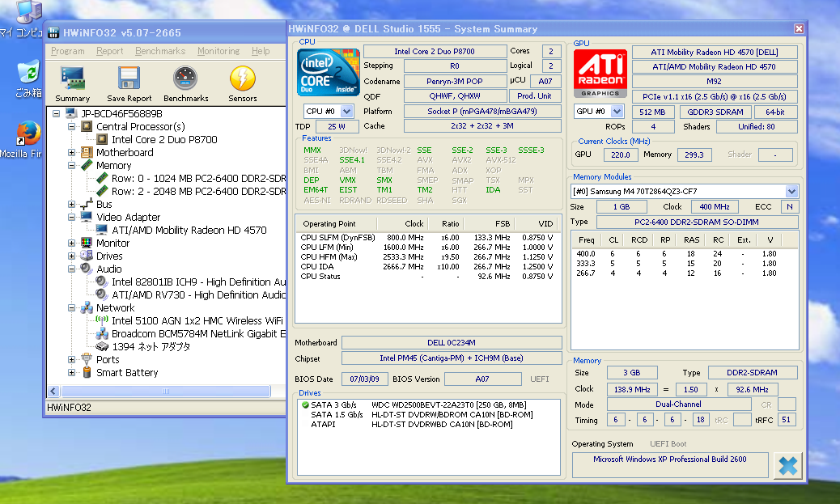Image resolution: width=840 pixels, height=504 pixels.
Task: Collapse the Memory node
Action: (x=71, y=166)
